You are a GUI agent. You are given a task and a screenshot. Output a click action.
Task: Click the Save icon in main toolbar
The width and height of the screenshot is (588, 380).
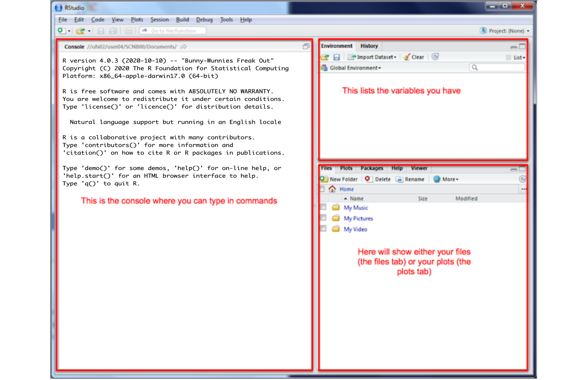[x=101, y=31]
